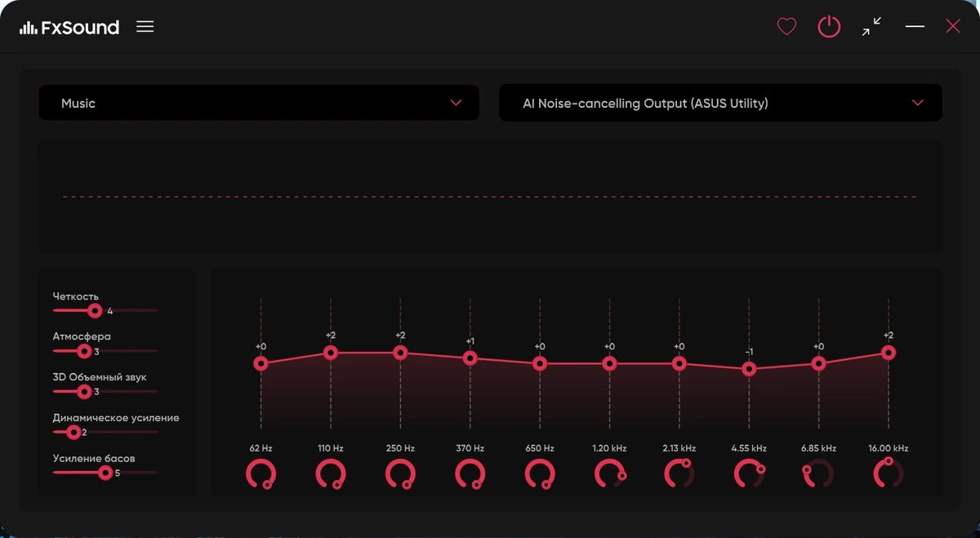Switch to compact mini mode view
The height and width of the screenshot is (538, 980).
(x=871, y=27)
